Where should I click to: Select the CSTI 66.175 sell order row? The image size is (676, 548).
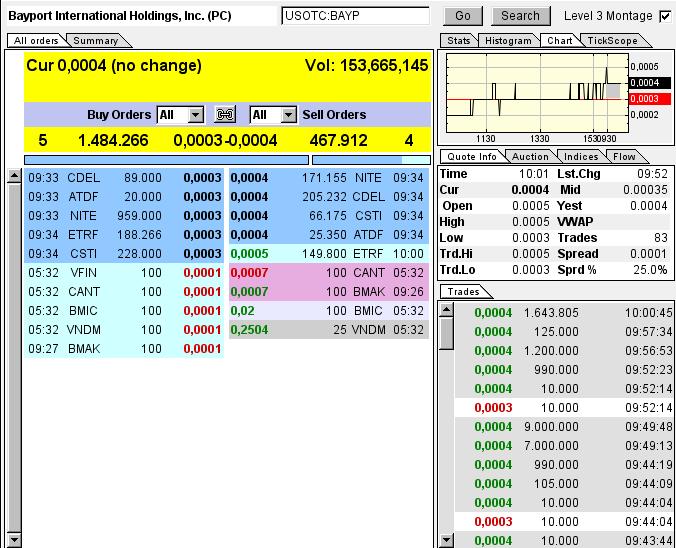coord(329,216)
